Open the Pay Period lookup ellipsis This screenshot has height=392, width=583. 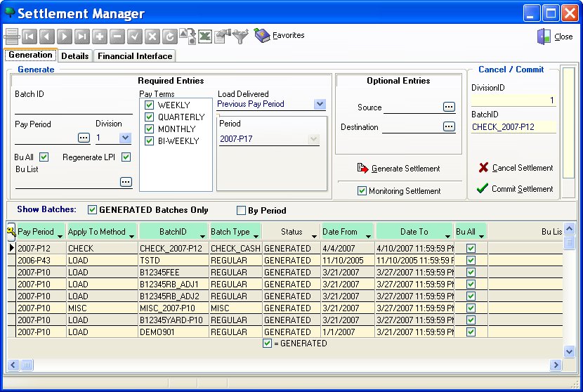84,138
